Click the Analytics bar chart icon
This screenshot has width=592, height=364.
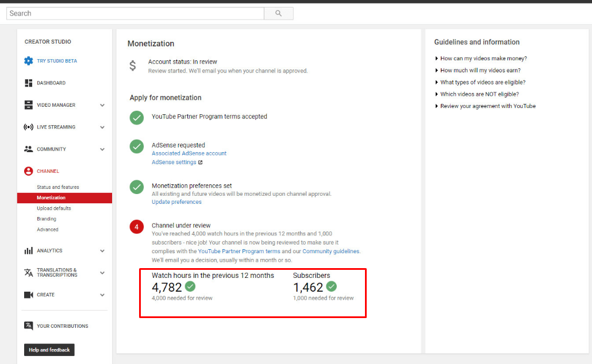29,251
